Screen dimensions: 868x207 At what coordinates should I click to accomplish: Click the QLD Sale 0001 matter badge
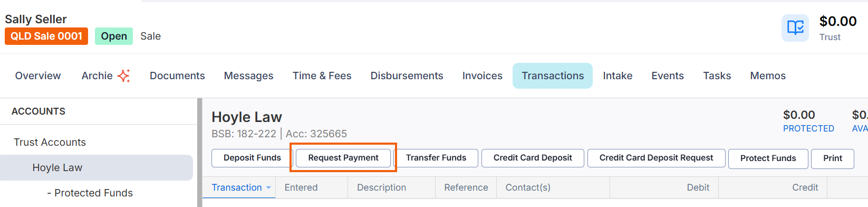[x=46, y=36]
